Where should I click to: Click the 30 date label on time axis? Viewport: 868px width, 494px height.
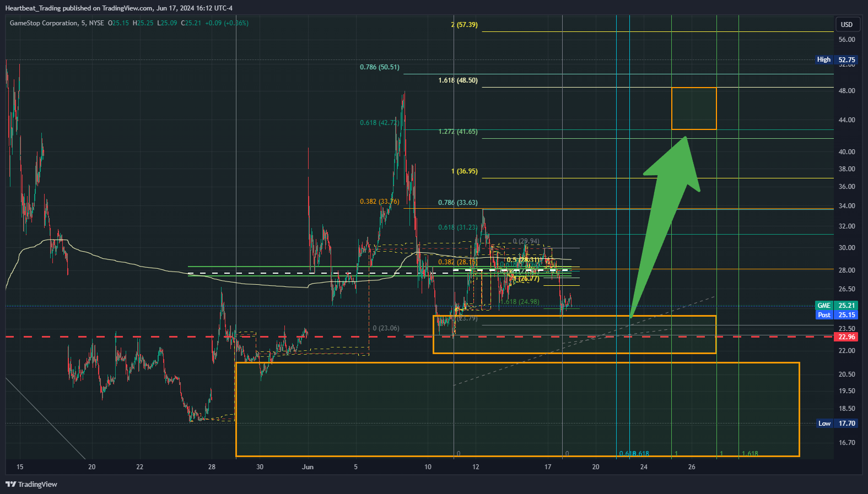[260, 467]
